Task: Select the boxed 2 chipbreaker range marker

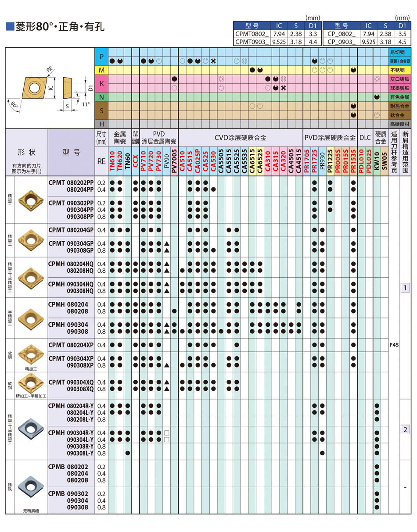Action: (406, 429)
